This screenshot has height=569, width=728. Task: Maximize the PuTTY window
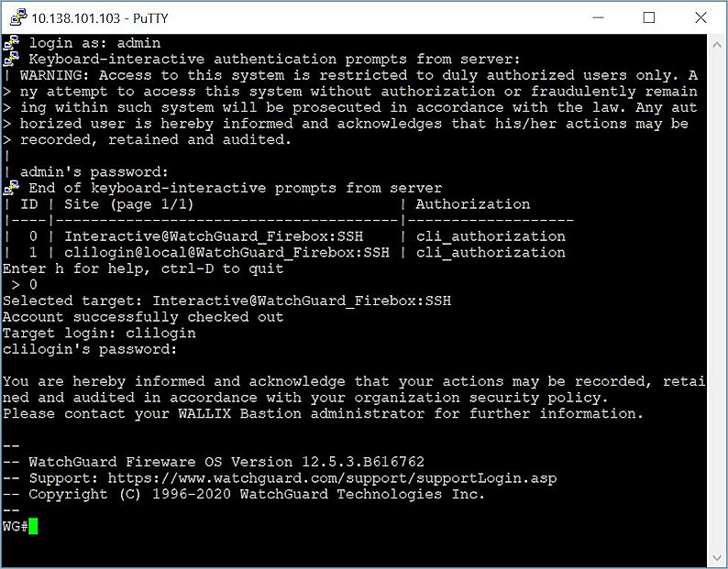pos(649,17)
